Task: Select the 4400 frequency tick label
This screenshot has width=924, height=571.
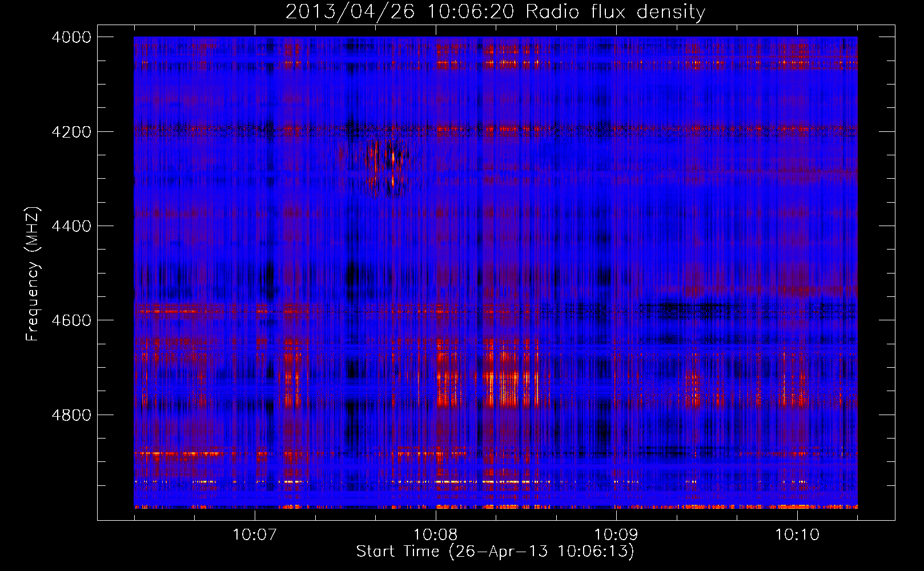Action: pyautogui.click(x=71, y=226)
